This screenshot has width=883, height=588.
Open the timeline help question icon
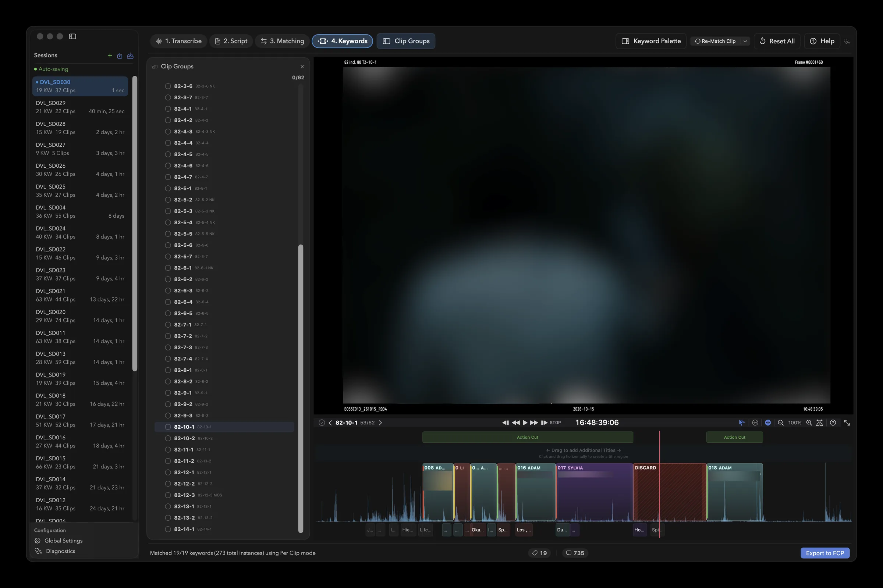(833, 423)
